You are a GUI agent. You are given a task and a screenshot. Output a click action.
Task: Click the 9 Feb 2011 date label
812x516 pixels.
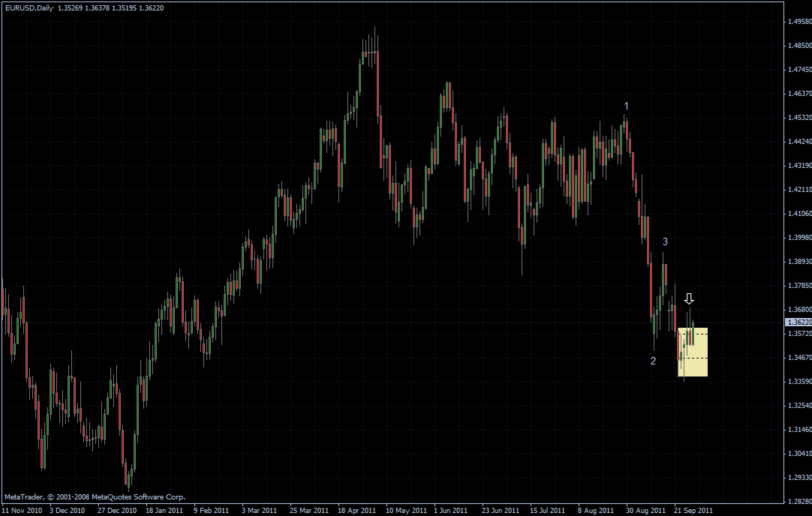pos(212,510)
